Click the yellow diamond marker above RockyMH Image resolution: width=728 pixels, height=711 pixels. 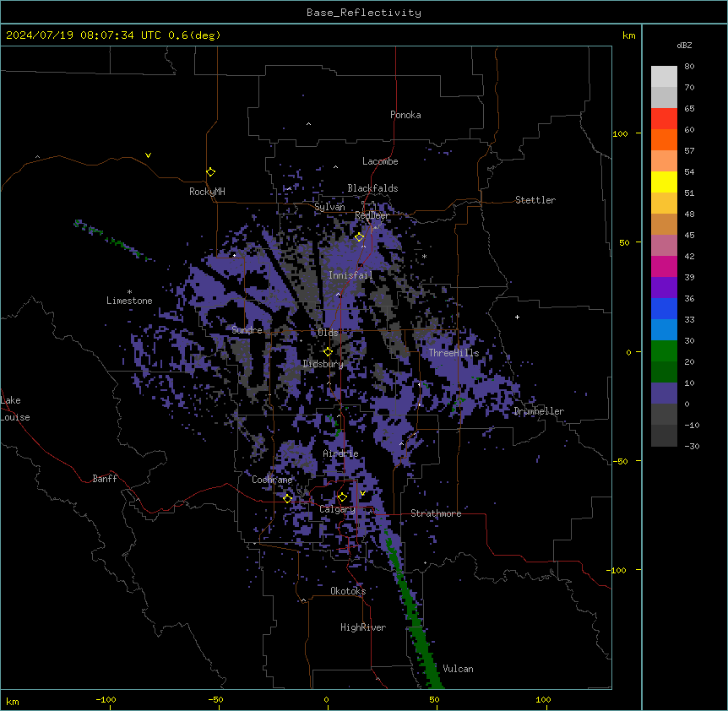pos(210,171)
